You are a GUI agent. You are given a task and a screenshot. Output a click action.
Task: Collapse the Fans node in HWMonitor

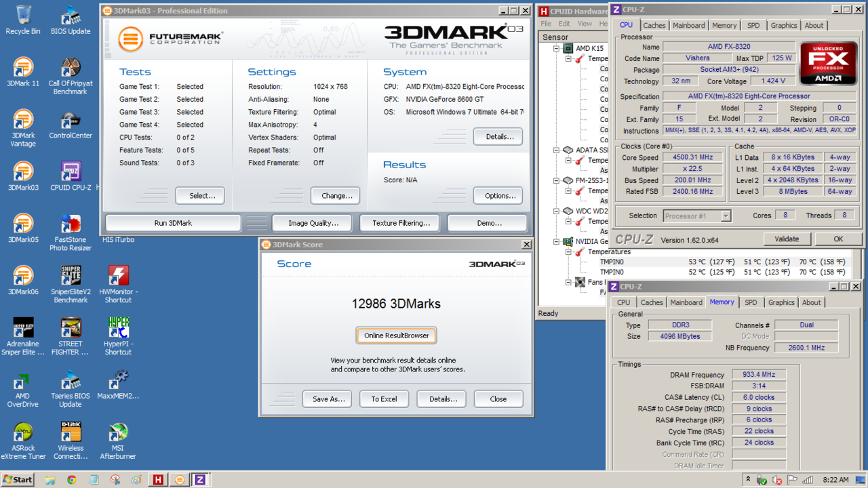click(x=569, y=282)
